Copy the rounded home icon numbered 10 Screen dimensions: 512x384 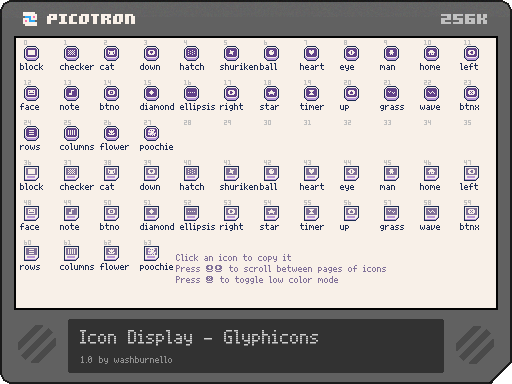pos(431,53)
